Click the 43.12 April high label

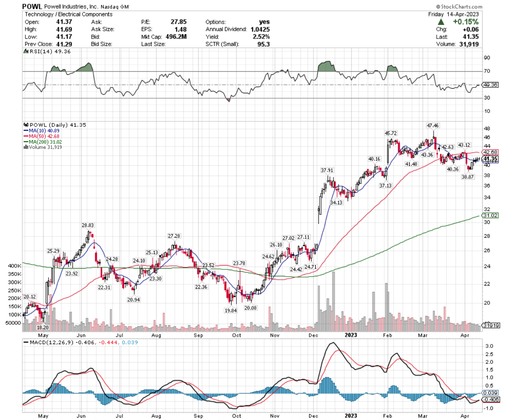tap(464, 145)
